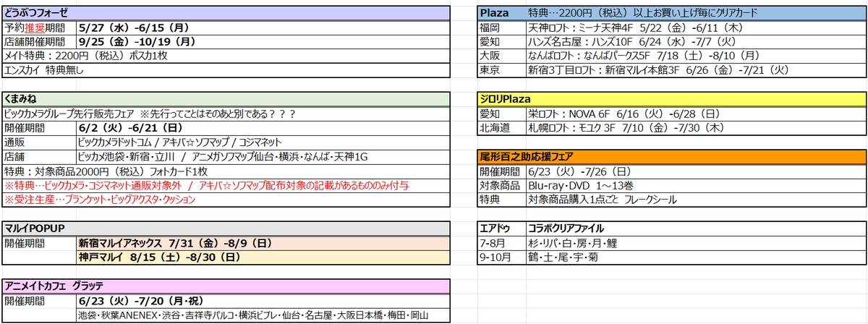
Task: Click the 大阪 row label
Action: point(501,56)
